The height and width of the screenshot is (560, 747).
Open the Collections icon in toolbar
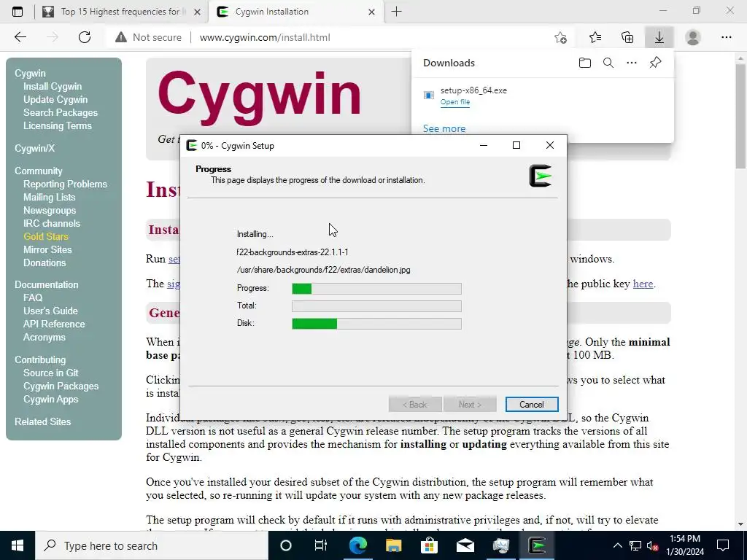(x=627, y=37)
